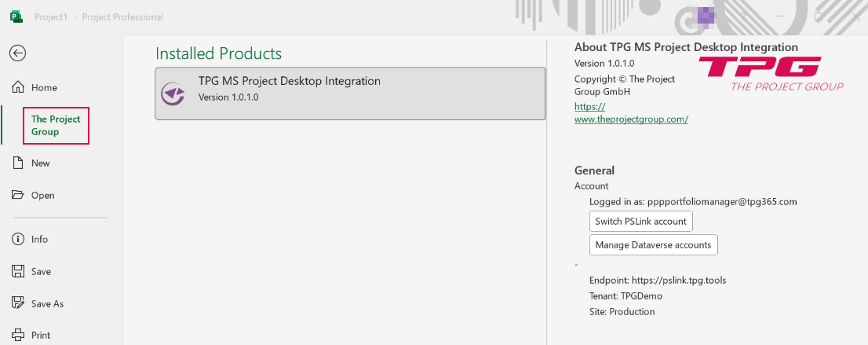Viewport: 868px width, 345px height.
Task: Click the Home house icon
Action: pyautogui.click(x=18, y=88)
